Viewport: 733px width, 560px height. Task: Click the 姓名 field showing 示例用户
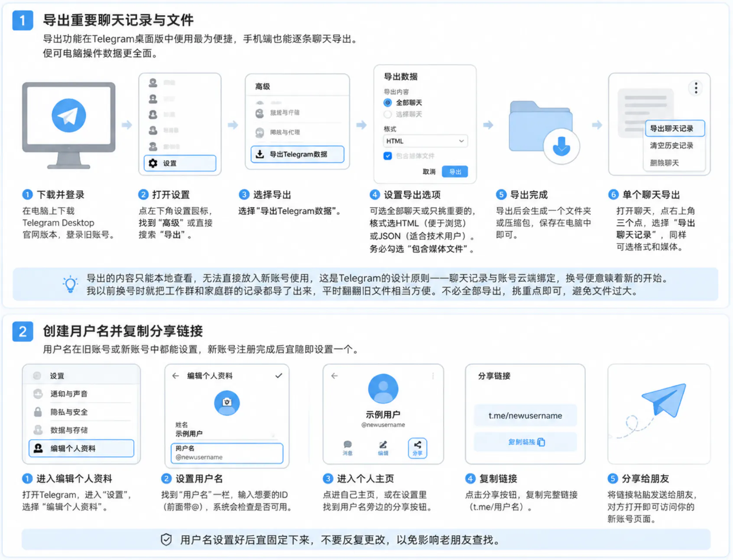click(x=226, y=430)
